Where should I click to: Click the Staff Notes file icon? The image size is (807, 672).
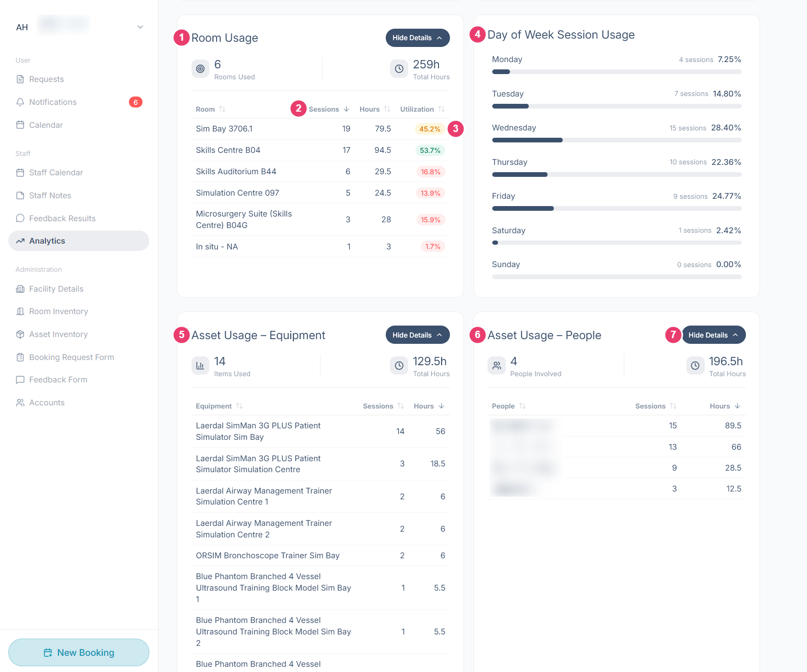(20, 196)
